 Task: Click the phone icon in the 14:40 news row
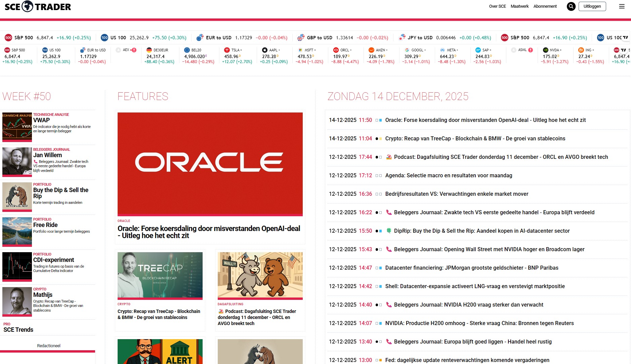point(389,305)
